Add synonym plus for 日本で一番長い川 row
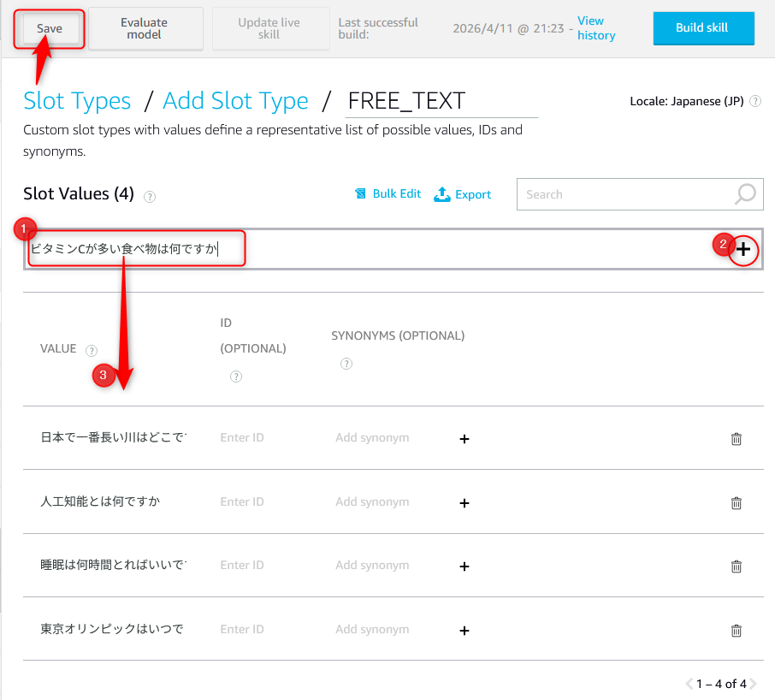 (x=464, y=438)
